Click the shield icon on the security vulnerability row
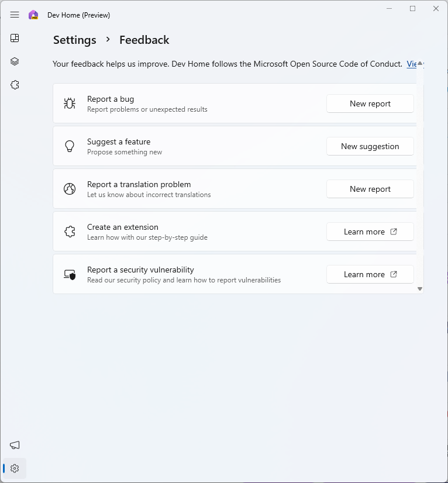This screenshot has width=448, height=483. (x=70, y=274)
